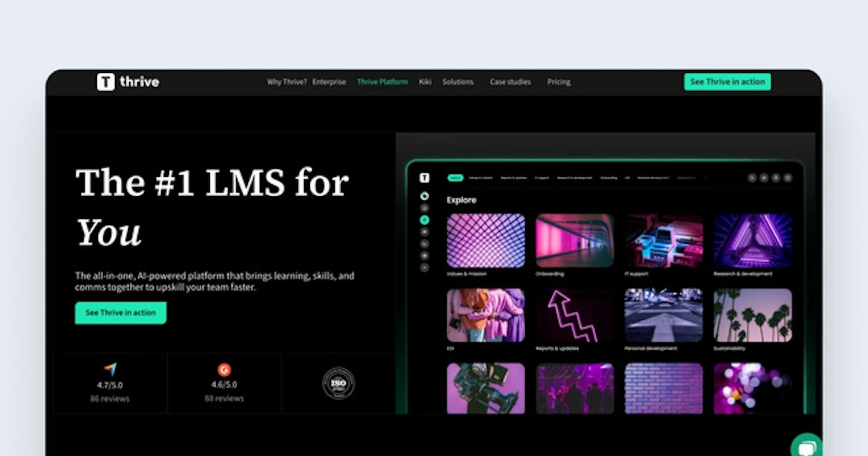This screenshot has height=456, width=868.
Task: Click the red G2 logo
Action: [x=224, y=370]
